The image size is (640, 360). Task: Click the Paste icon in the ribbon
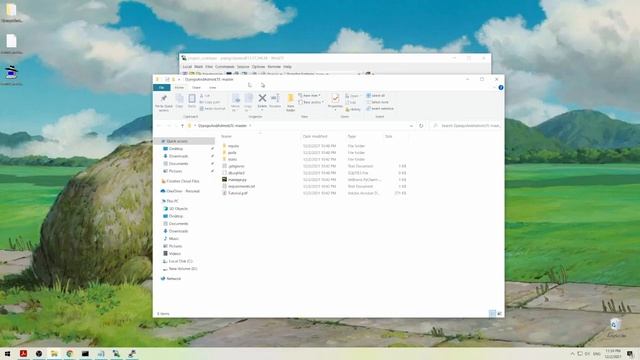coord(192,101)
